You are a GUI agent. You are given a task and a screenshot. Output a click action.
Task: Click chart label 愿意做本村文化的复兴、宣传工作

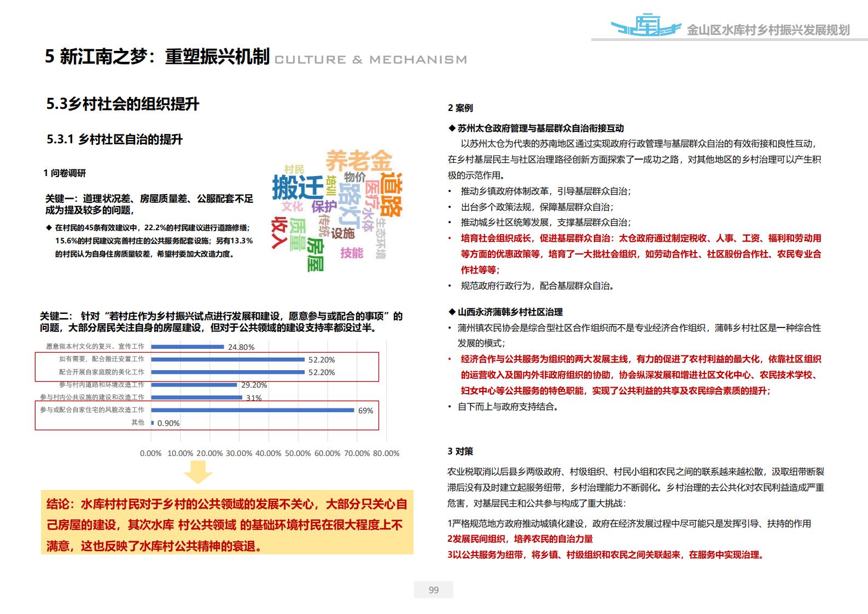click(x=95, y=347)
